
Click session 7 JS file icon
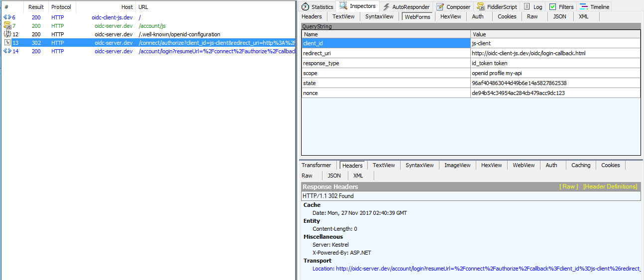click(7, 26)
